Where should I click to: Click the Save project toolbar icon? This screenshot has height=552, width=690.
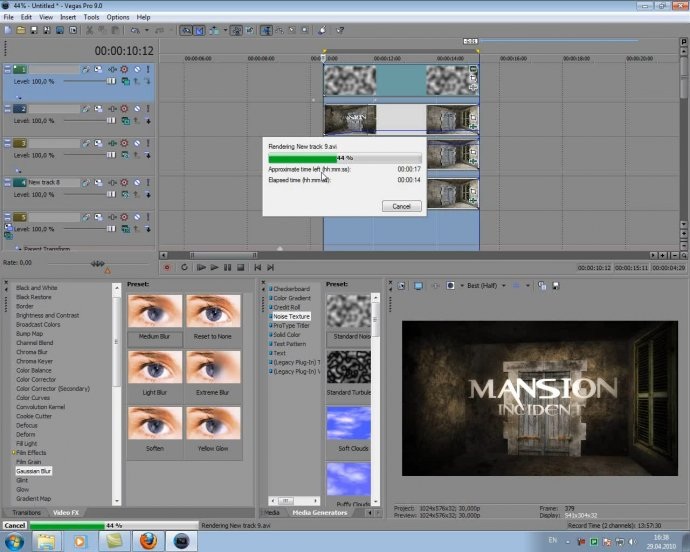coord(34,30)
